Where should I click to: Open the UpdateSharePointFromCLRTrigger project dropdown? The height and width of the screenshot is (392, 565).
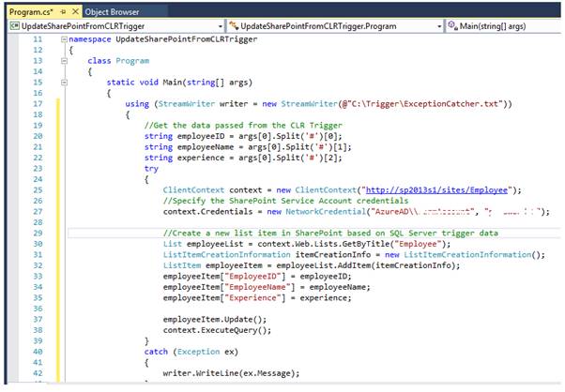pos(221,26)
